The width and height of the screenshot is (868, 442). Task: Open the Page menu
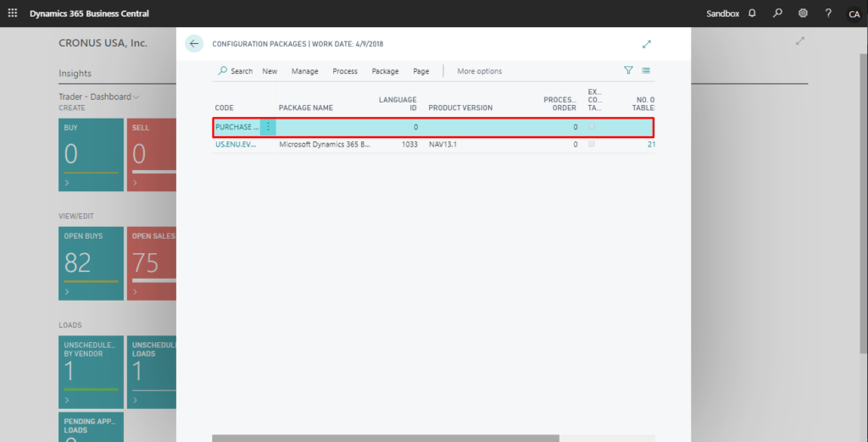[x=421, y=71]
